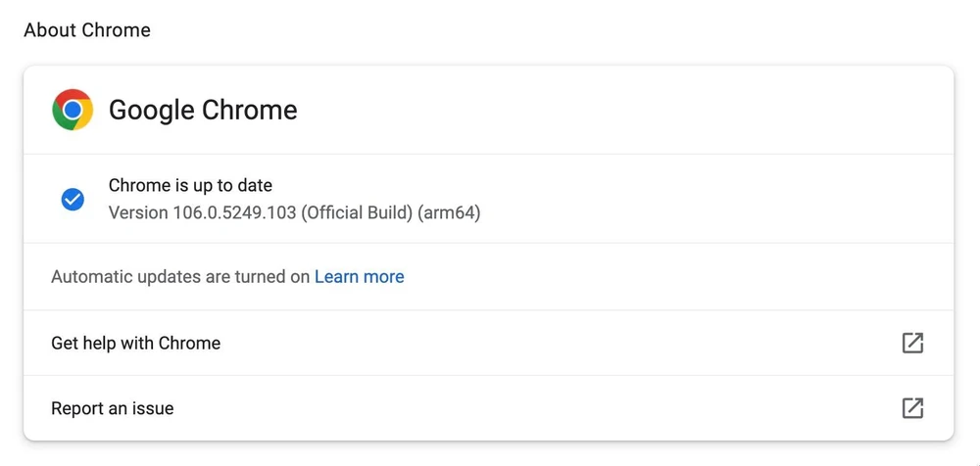Click the word About in page heading

pyautogui.click(x=50, y=30)
